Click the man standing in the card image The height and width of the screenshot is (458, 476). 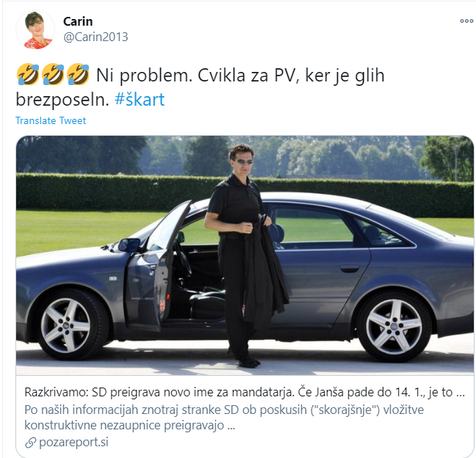point(245,255)
